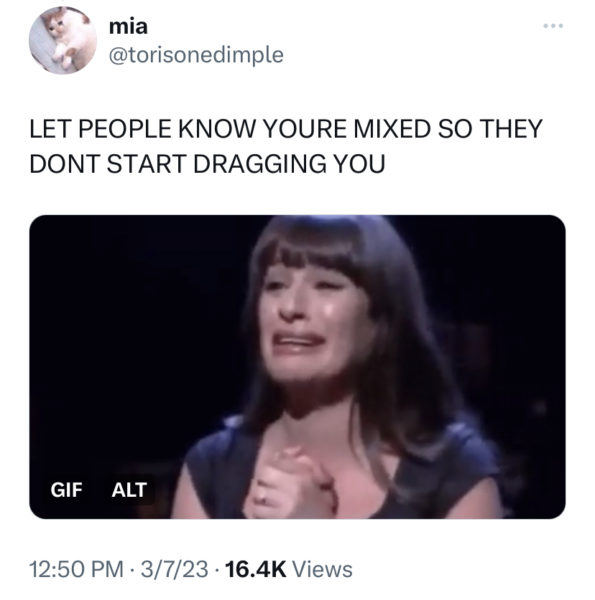Click the woman's dark bangs in GIF
Screen dimensions: 595x600
[x=312, y=249]
